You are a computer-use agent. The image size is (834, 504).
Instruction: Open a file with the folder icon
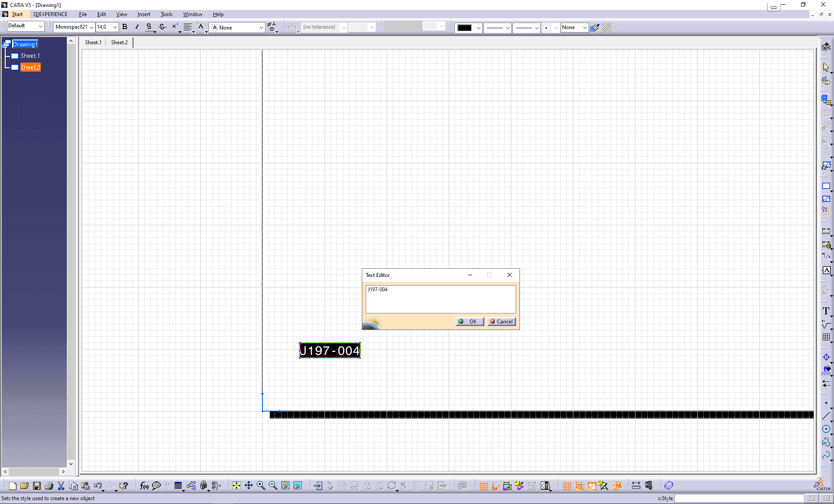(24, 486)
